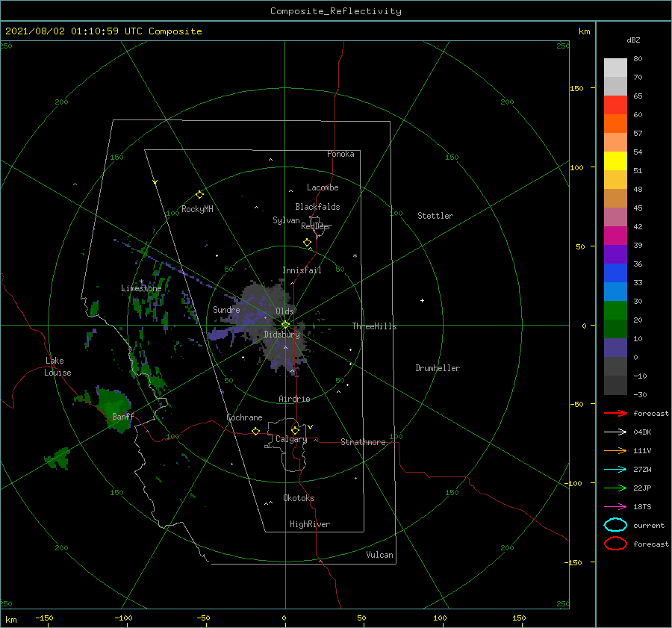The image size is (672, 628).
Task: Click the Airdrie label
Action: [x=294, y=399]
